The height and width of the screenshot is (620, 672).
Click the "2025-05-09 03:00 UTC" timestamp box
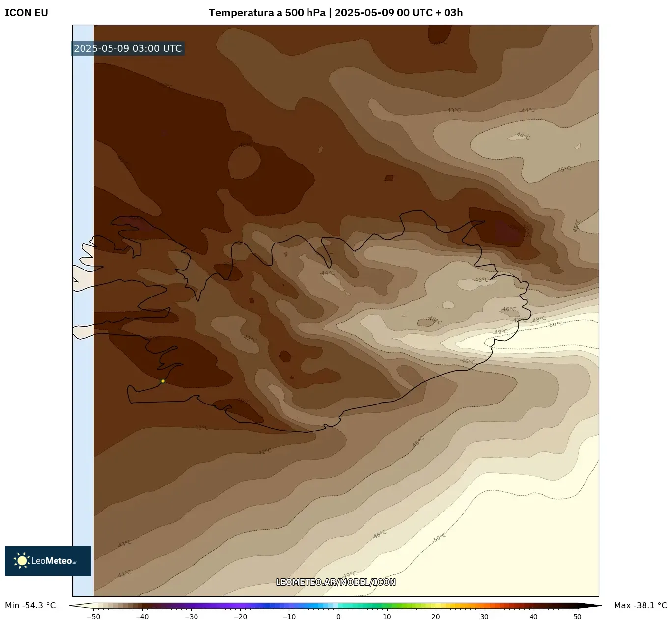coord(128,48)
